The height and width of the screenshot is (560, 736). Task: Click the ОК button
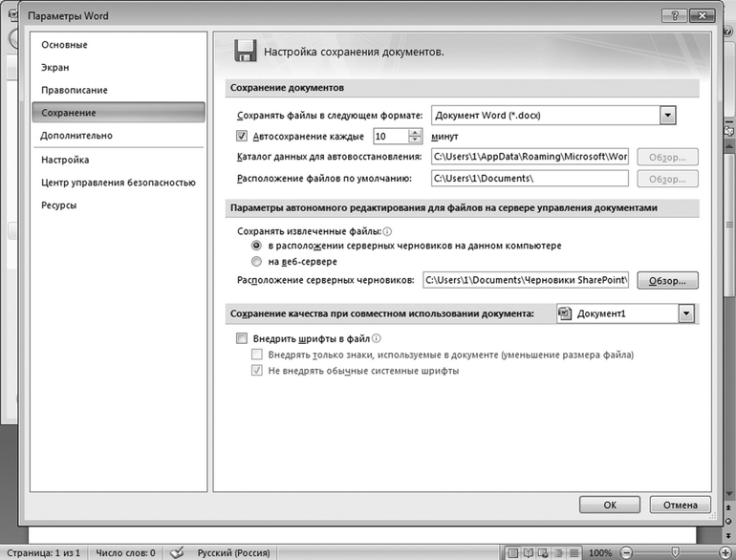click(609, 505)
